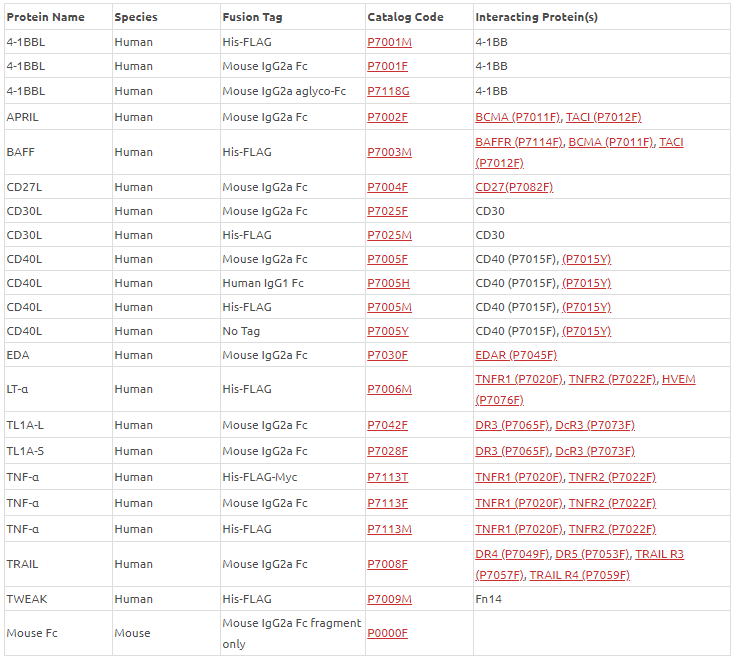Open catalog code P7001M link
The image size is (735, 661).
(x=389, y=42)
